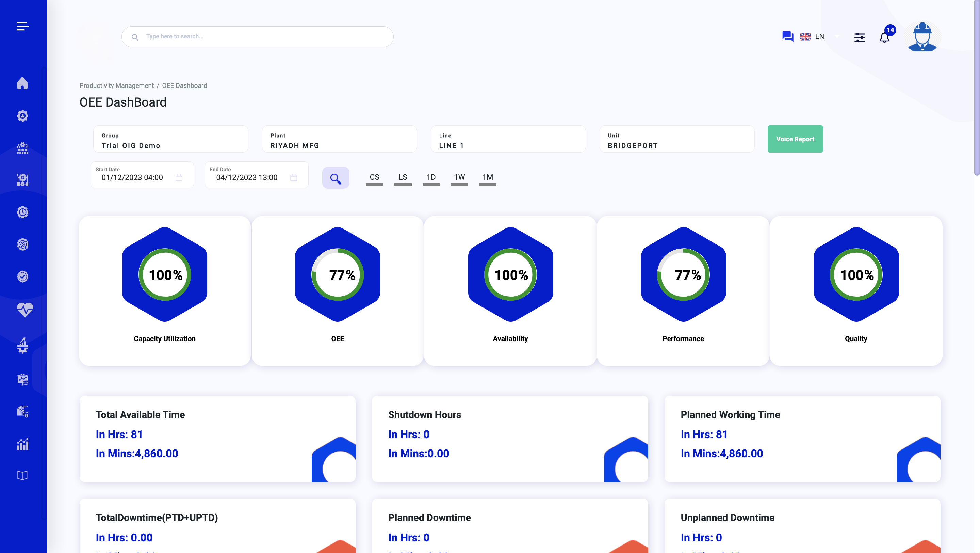
Task: Click In Mins:0.00 under Shutdown Hours
Action: (419, 454)
